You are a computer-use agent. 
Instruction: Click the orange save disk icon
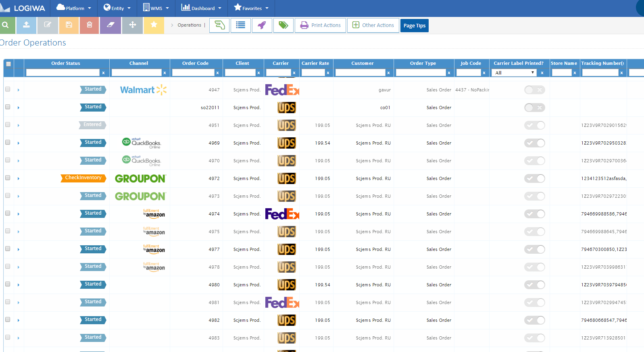click(x=69, y=25)
